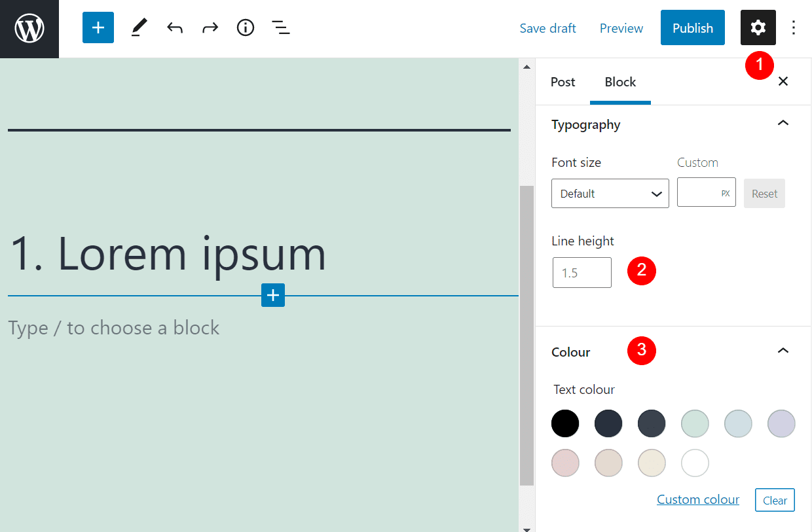This screenshot has height=532, width=812.
Task: Switch to the Post tab
Action: coord(563,82)
